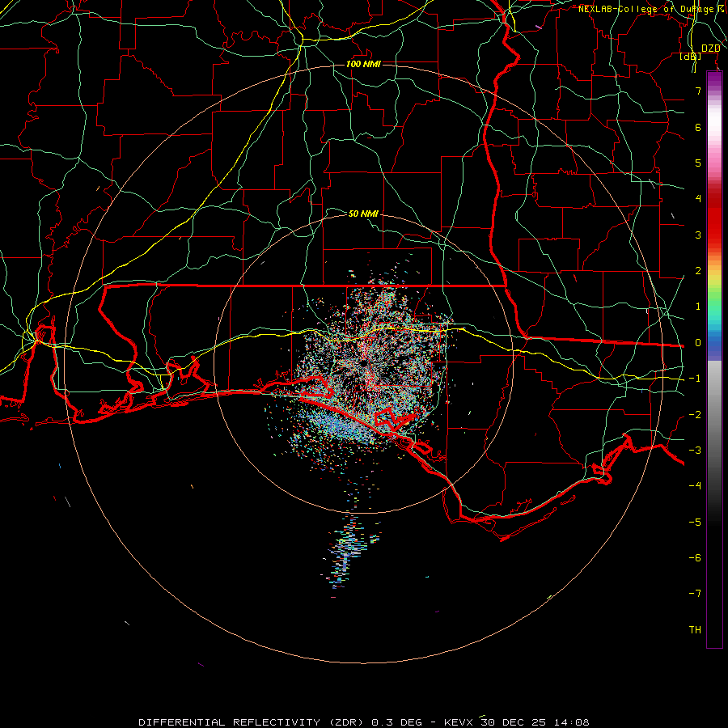Click the "1" value on color scale
Viewport: 728px width, 728px height.
(x=698, y=307)
